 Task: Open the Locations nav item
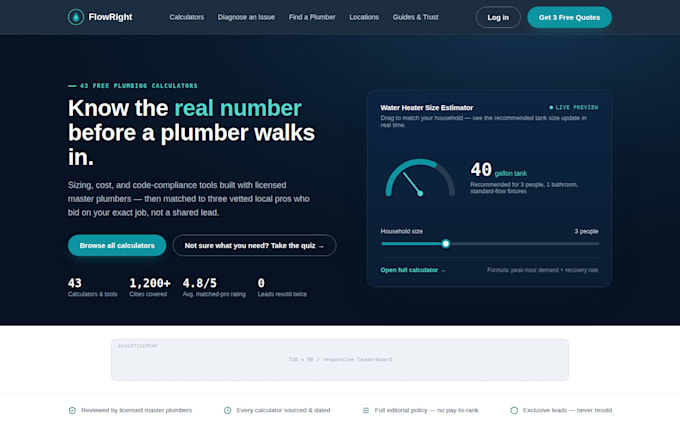coord(364,17)
